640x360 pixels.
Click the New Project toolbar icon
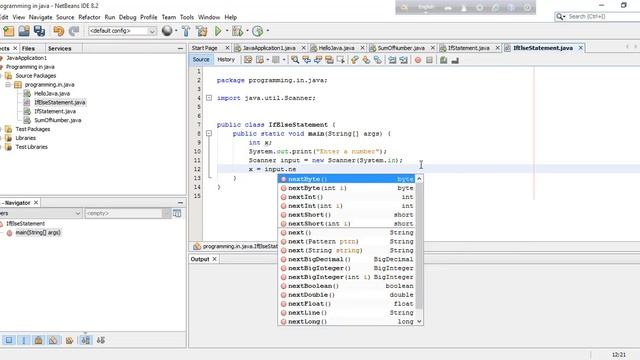9,31
